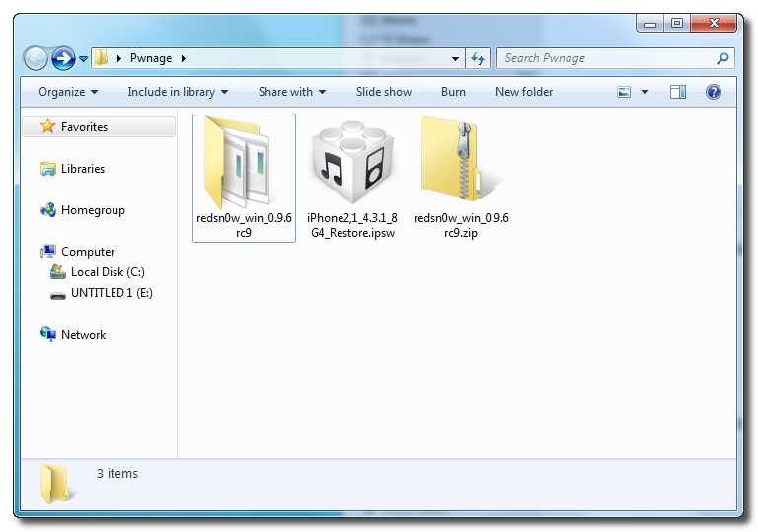Click Slide show in toolbar
Viewport: 758px width, 532px height.
[x=384, y=92]
